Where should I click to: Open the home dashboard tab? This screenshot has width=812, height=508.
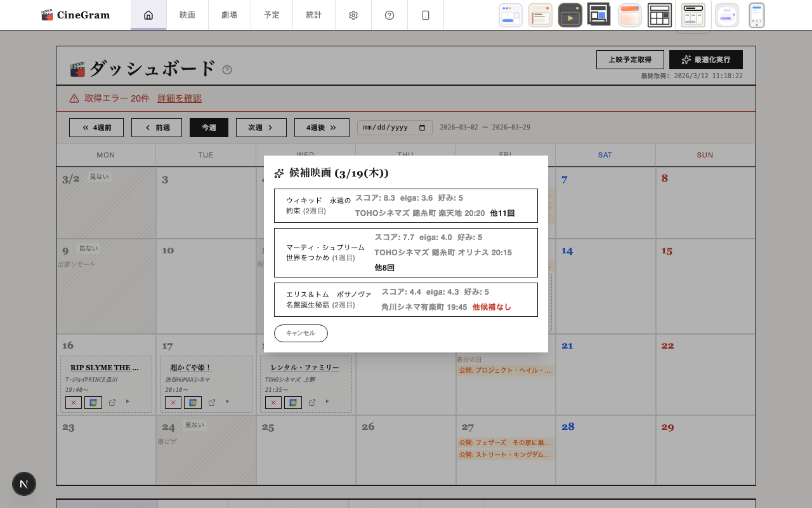pos(148,15)
